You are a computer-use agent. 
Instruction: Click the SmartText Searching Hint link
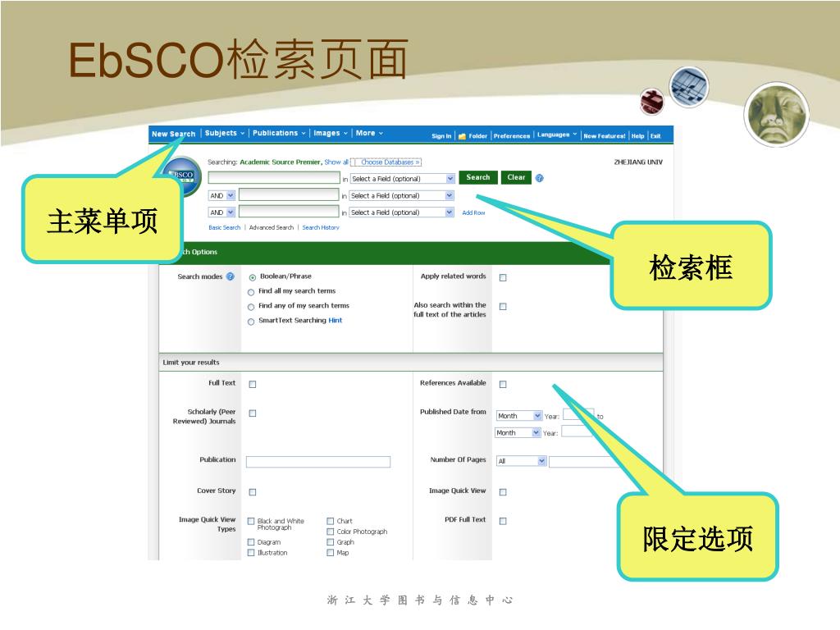(335, 321)
